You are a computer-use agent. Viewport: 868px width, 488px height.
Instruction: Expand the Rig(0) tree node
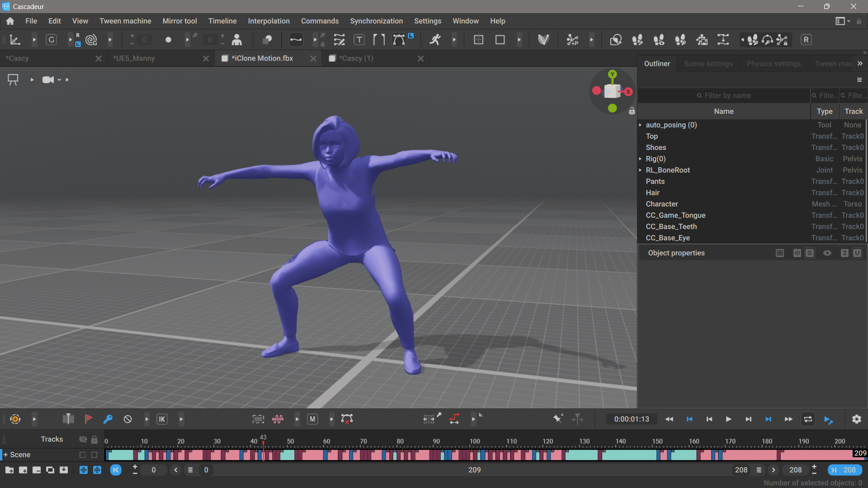click(640, 159)
